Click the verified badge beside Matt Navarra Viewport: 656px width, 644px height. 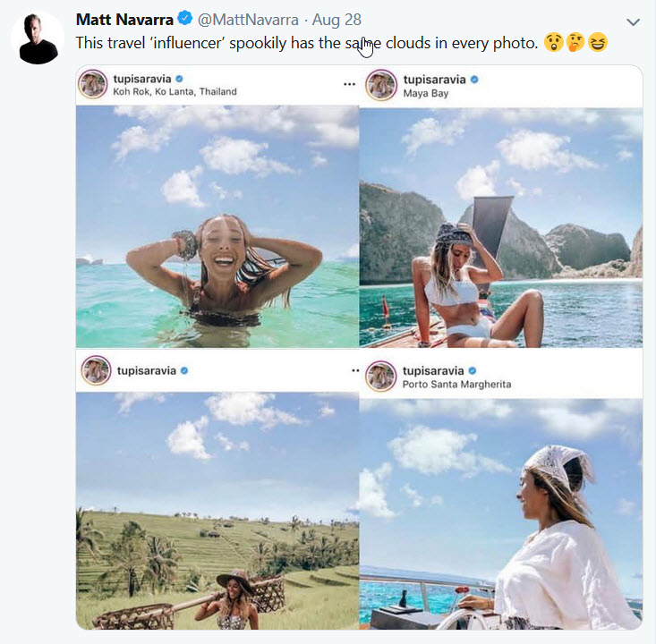(x=185, y=19)
